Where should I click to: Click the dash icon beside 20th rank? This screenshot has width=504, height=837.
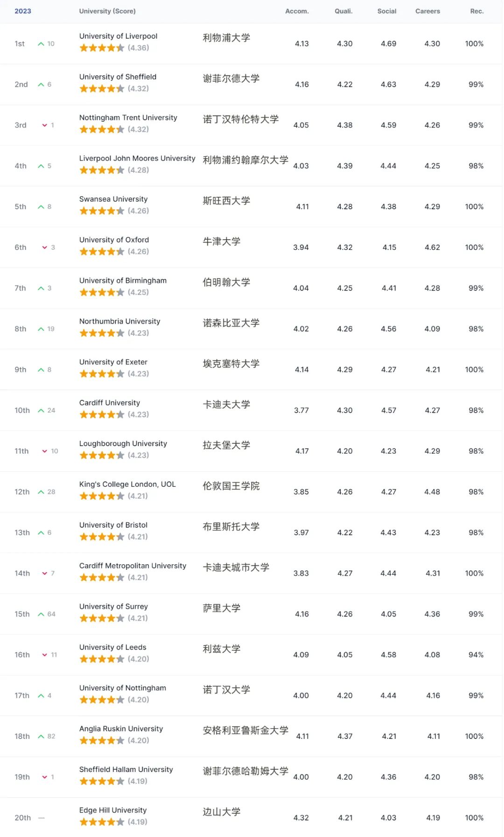[x=42, y=818]
